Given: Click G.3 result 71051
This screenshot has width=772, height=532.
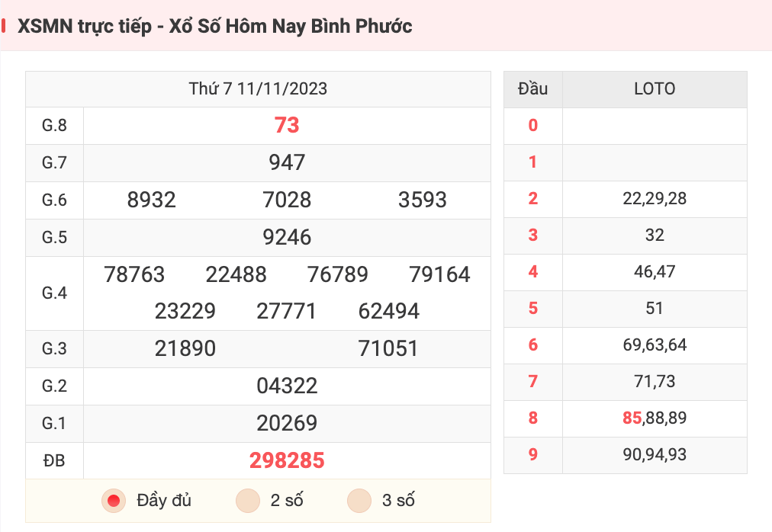Looking at the screenshot, I should 388,348.
